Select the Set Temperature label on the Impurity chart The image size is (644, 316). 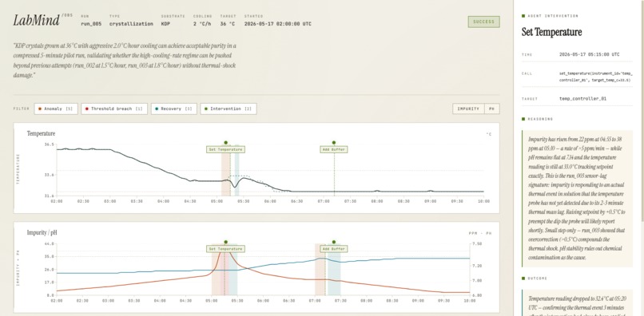225,249
